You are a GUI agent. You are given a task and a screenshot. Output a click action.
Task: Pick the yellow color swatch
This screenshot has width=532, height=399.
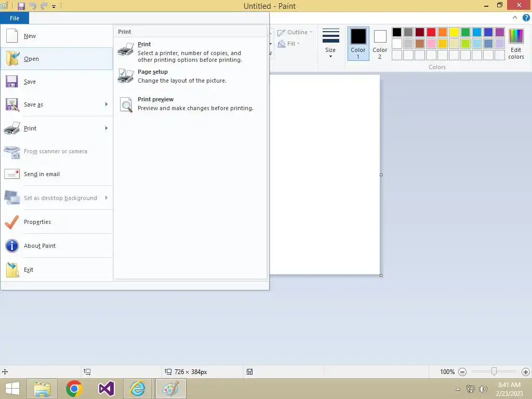[x=454, y=32]
